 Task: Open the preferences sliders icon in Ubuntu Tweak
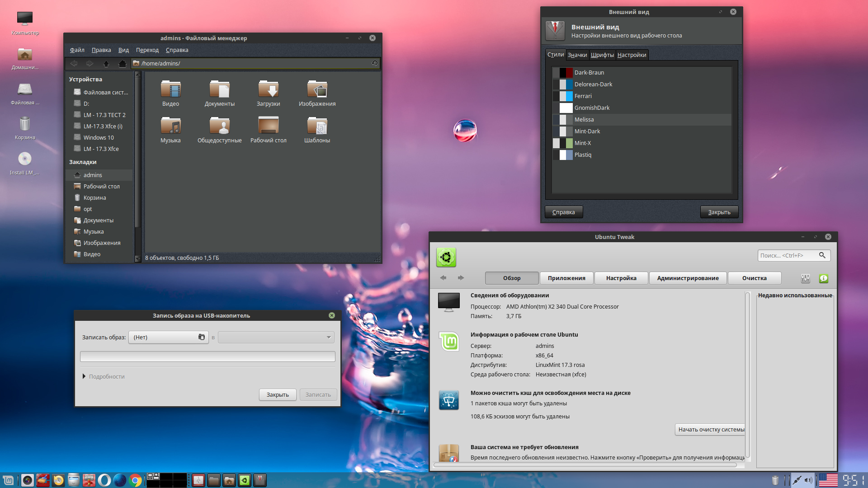[x=805, y=278]
